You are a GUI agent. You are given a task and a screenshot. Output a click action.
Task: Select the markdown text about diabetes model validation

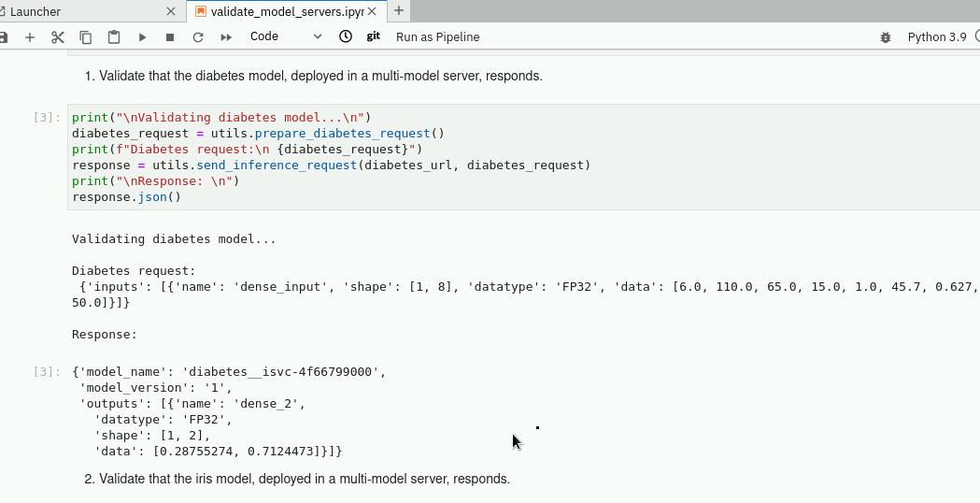(320, 76)
